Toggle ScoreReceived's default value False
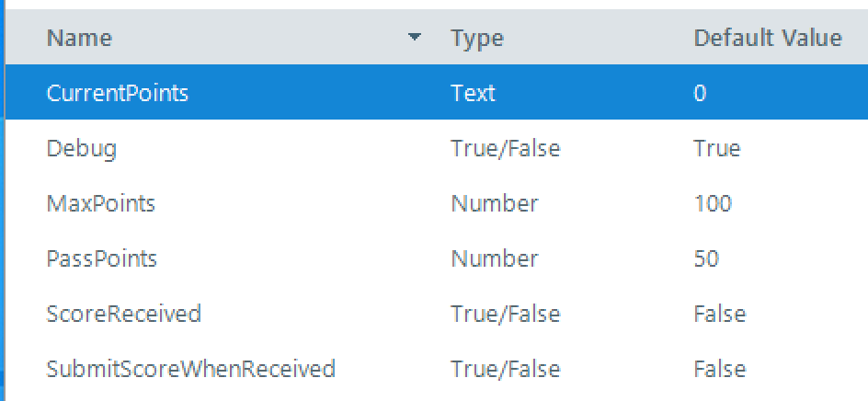 [720, 314]
